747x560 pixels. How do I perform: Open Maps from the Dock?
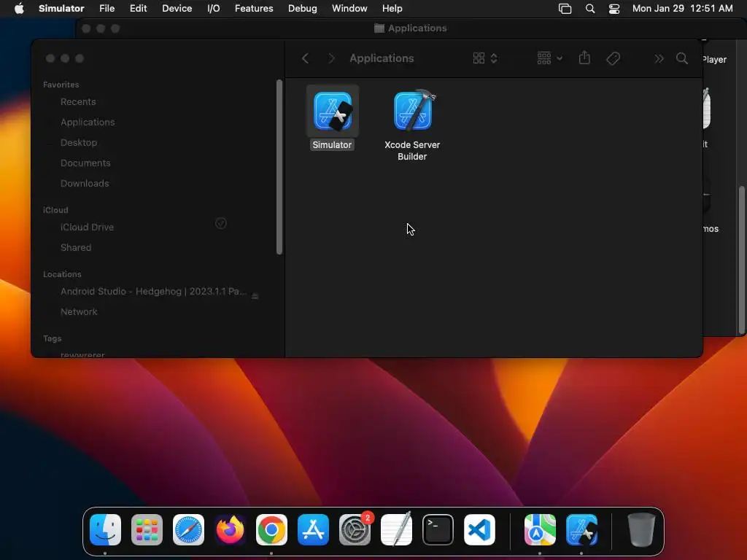[540, 530]
